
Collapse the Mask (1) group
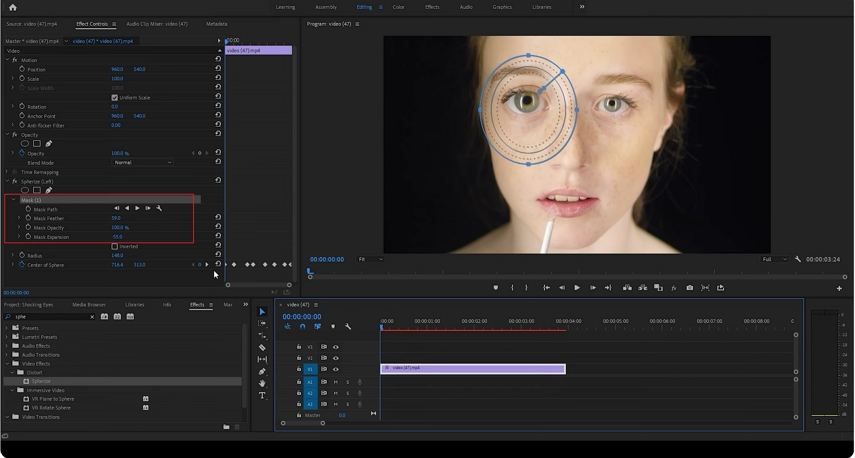point(14,200)
